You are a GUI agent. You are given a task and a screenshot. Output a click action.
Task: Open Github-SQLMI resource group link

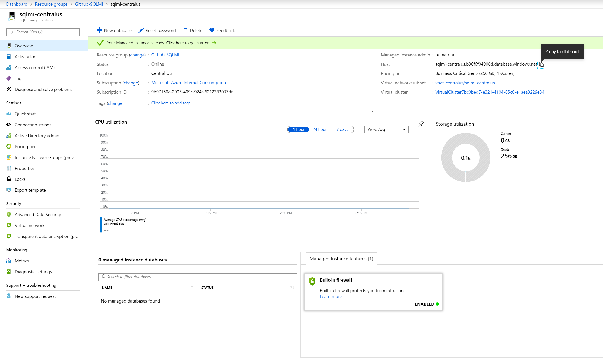click(x=165, y=55)
